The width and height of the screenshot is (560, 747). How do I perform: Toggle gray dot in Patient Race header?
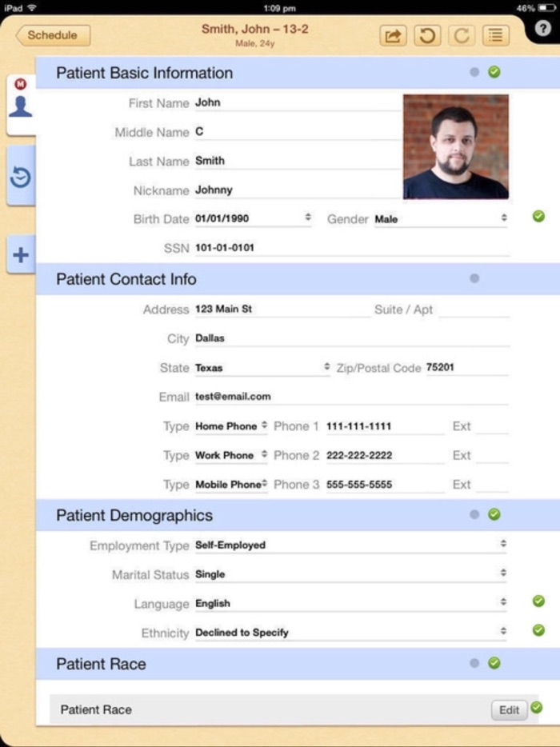pos(474,663)
